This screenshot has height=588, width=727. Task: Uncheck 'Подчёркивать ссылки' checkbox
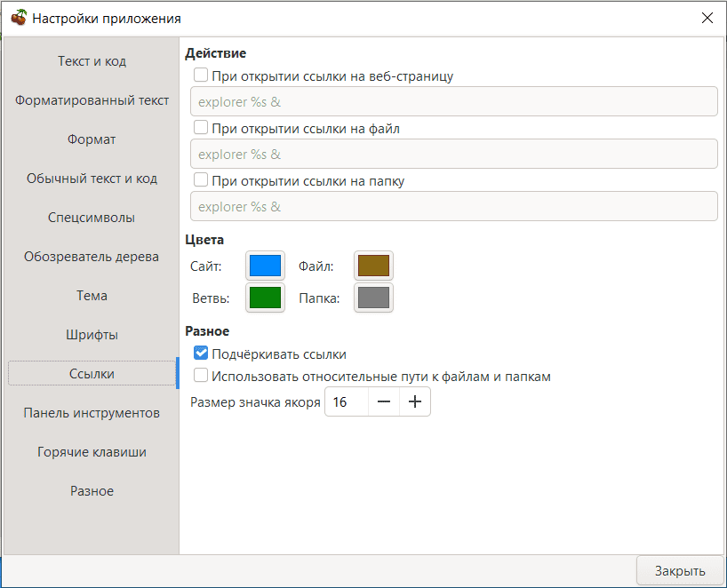201,354
